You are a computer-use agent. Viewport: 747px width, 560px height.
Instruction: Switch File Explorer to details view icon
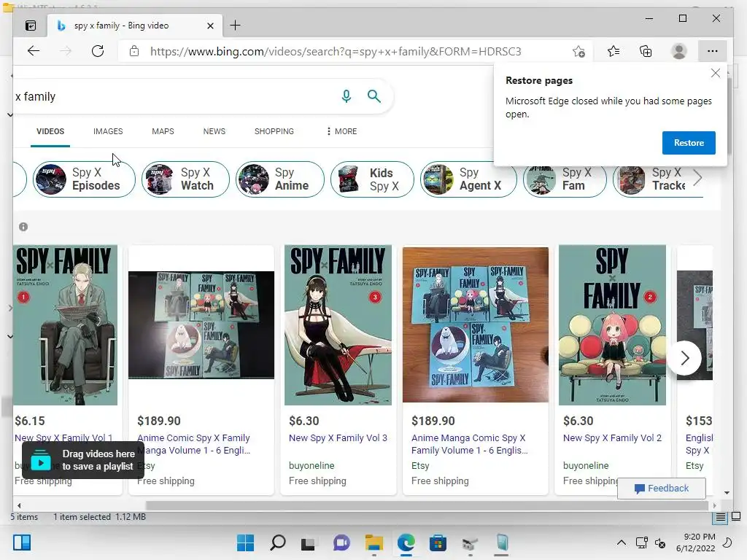pos(720,517)
